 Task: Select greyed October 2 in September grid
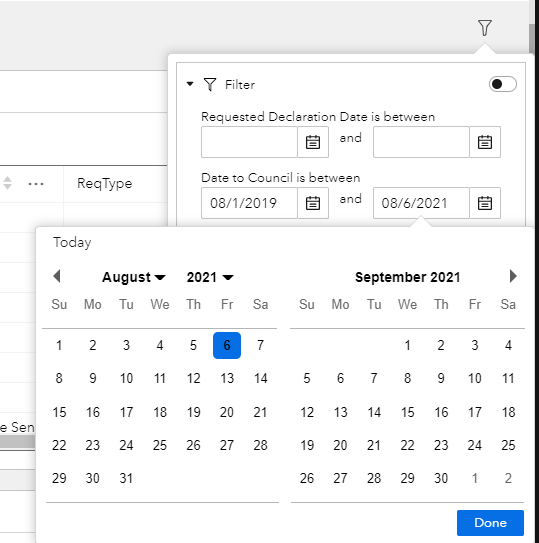tap(508, 478)
